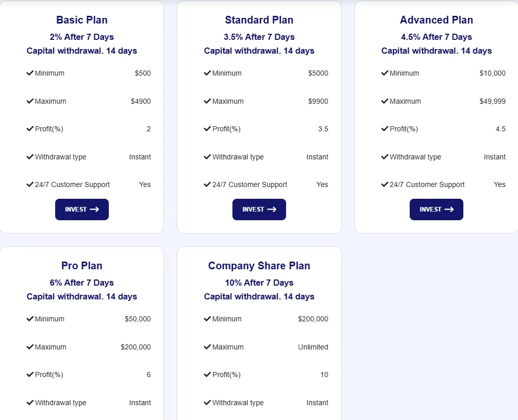
Task: Click the checkmark beside Basic Plan Minimum
Action: click(30, 73)
